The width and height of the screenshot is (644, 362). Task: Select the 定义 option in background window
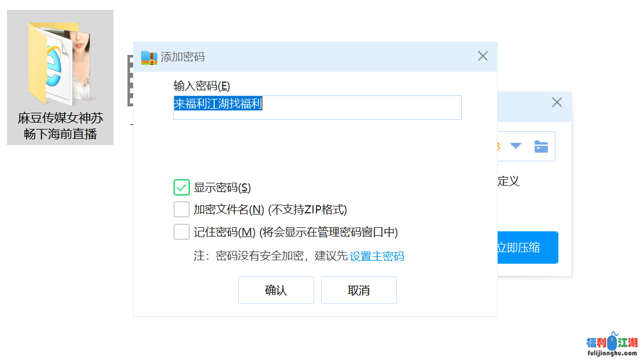pyautogui.click(x=508, y=181)
